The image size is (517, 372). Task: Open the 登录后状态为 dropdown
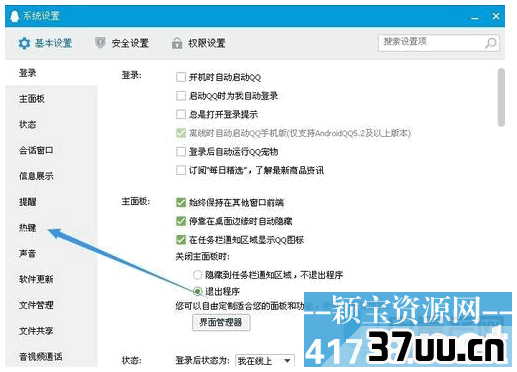click(x=265, y=361)
